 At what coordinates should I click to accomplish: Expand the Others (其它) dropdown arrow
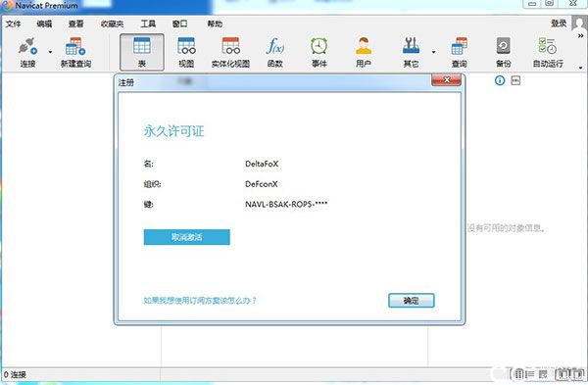point(433,52)
